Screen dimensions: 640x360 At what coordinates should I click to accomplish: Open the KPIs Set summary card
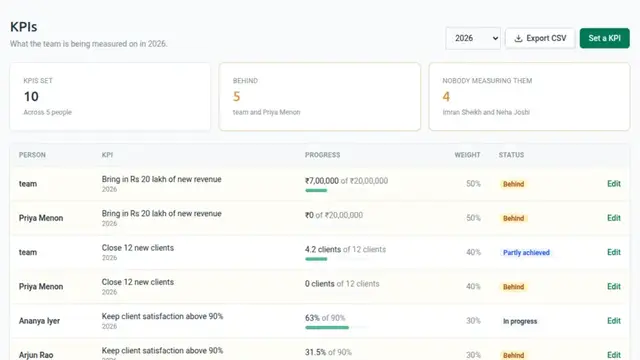click(110, 97)
